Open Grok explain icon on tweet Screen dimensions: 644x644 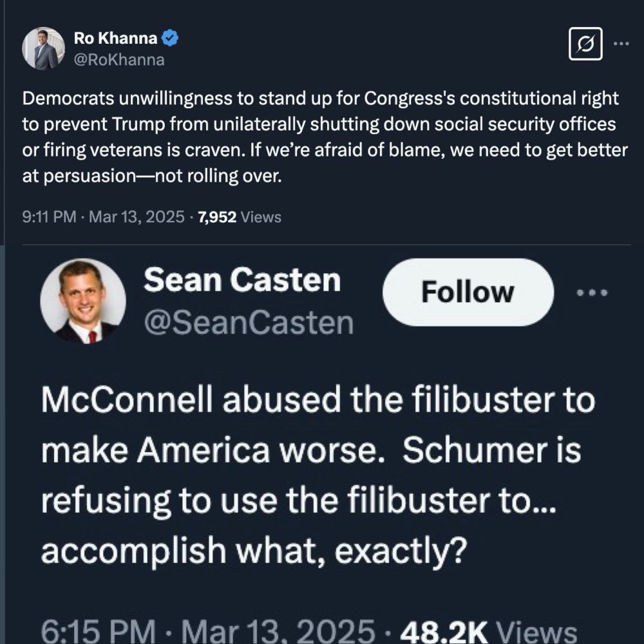coord(586,44)
